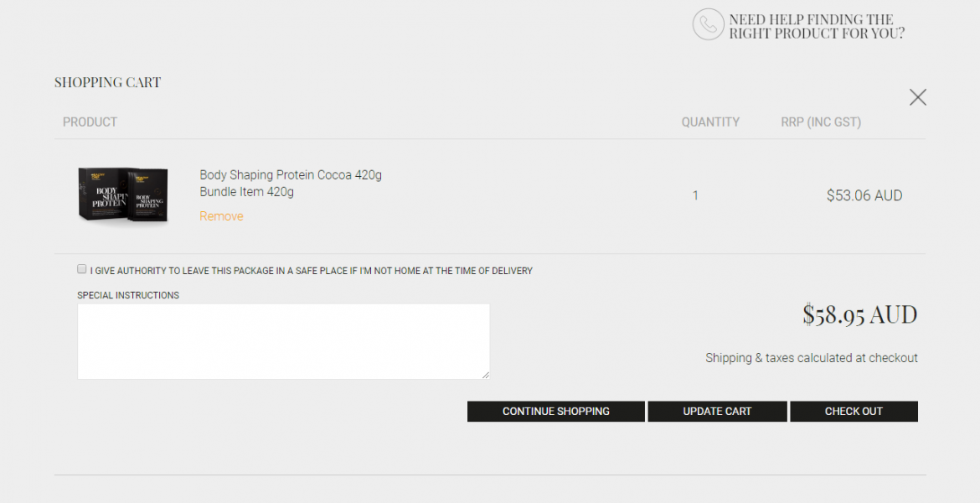Screen dimensions: 980x503
Task: Click the Shopping Cart heading
Action: (107, 82)
